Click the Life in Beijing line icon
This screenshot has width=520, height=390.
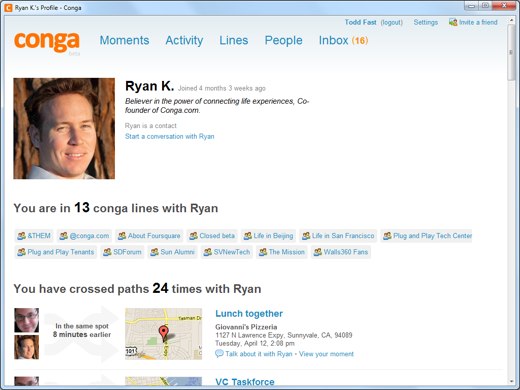tap(248, 236)
